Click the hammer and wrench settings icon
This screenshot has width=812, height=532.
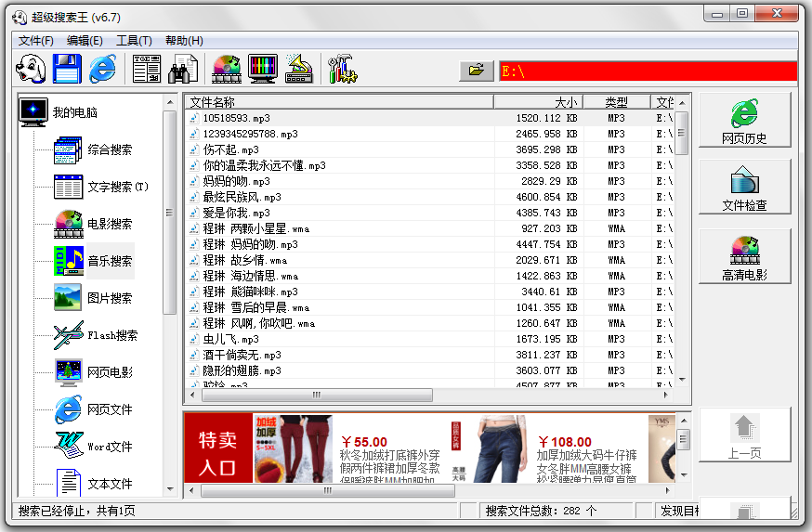tap(341, 69)
